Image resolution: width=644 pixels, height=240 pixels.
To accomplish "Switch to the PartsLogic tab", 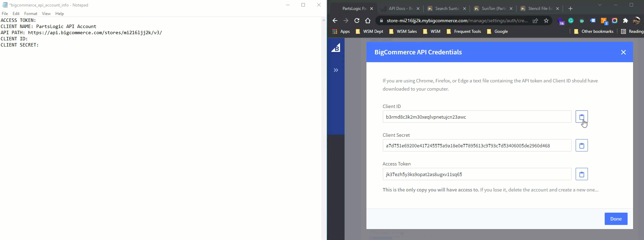I will coord(353,9).
